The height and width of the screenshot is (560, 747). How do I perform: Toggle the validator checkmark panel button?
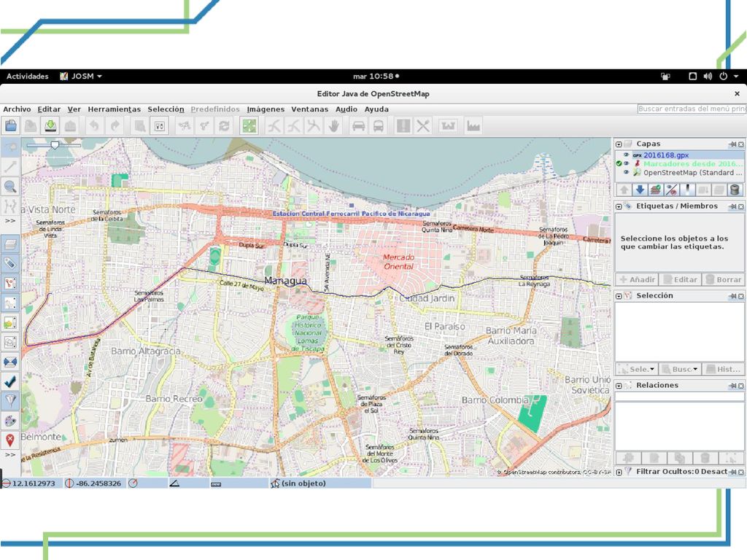click(10, 381)
